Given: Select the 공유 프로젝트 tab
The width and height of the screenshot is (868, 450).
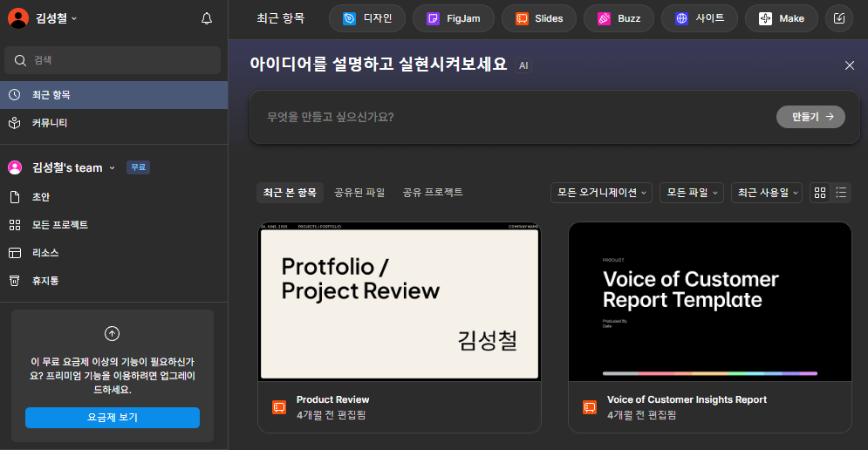Looking at the screenshot, I should 433,193.
